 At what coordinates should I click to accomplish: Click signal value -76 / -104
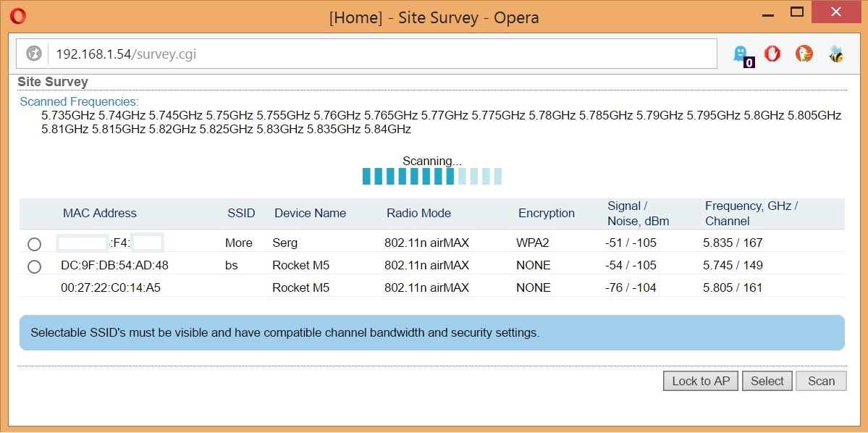[x=631, y=288]
